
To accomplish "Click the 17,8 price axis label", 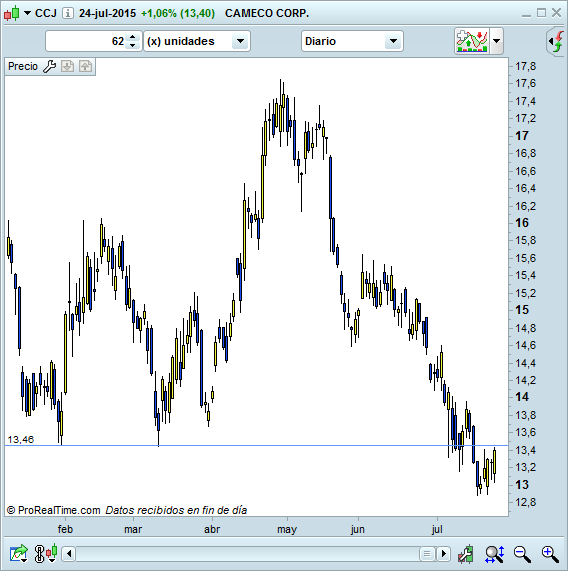I will point(525,66).
